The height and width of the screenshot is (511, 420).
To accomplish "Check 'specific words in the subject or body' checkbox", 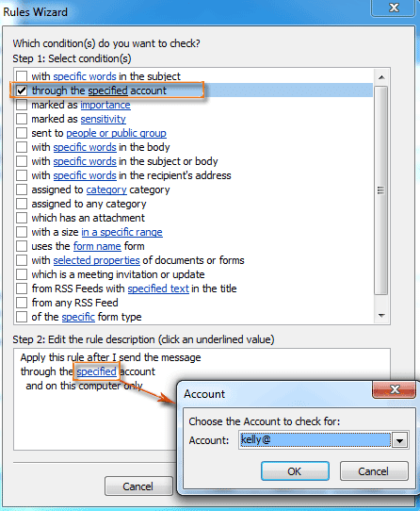I will click(22, 161).
